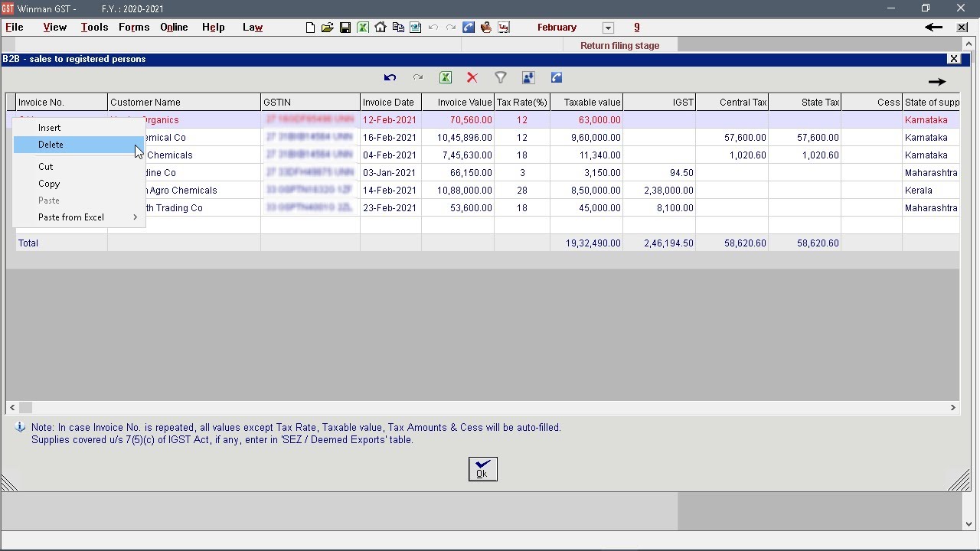This screenshot has width=980, height=551.
Task: Select taxable value 63,000.00 cell
Action: [x=586, y=120]
